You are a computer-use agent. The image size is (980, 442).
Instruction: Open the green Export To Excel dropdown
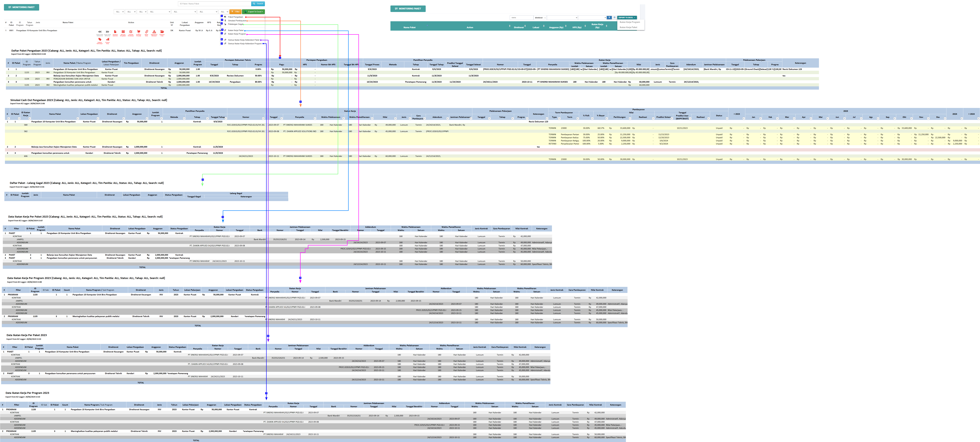click(x=253, y=12)
